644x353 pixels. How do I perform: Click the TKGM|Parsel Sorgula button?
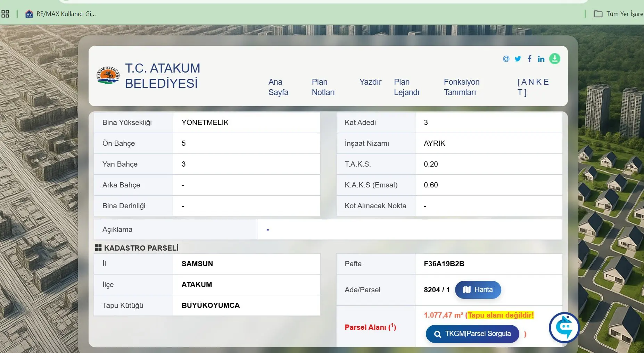(x=472, y=334)
